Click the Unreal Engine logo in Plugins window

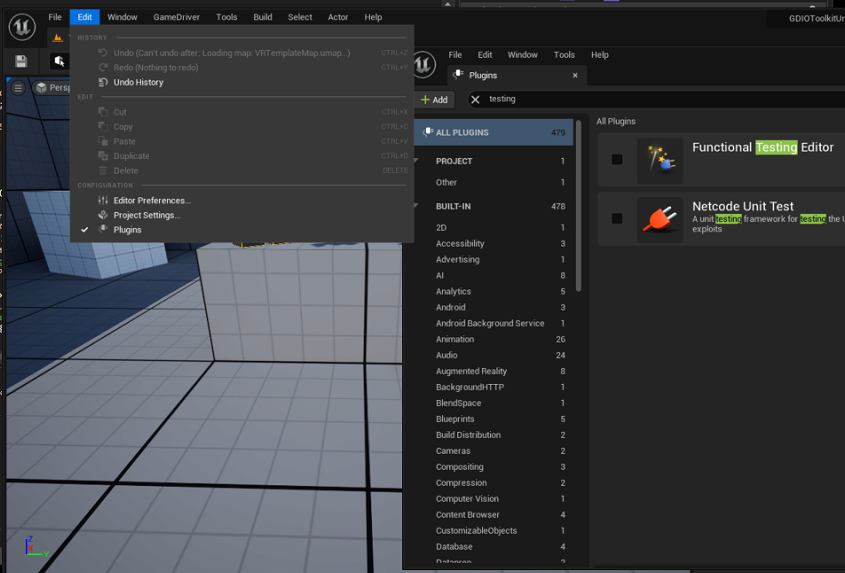tap(423, 65)
